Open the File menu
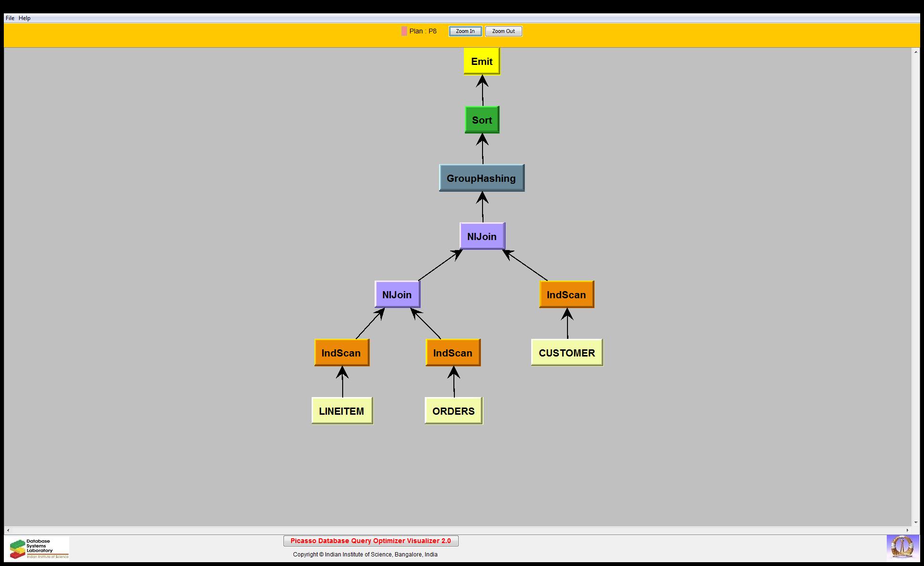This screenshot has height=566, width=924. point(10,18)
